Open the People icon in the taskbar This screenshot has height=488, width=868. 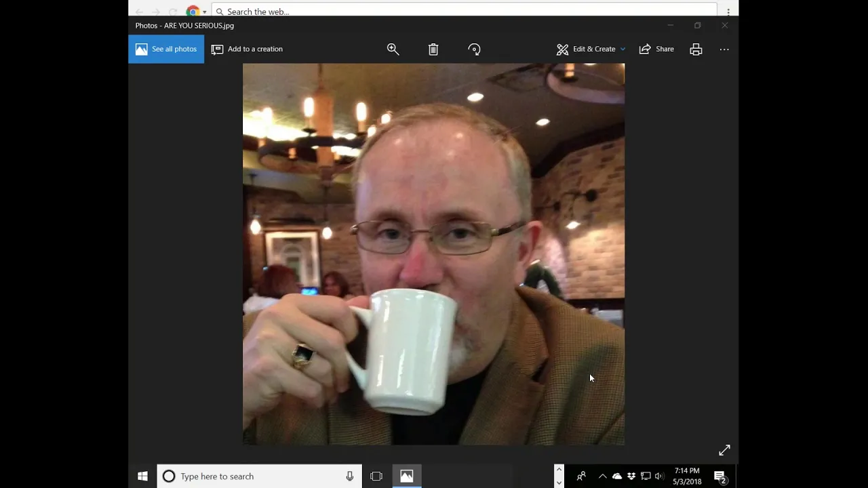[x=581, y=476]
